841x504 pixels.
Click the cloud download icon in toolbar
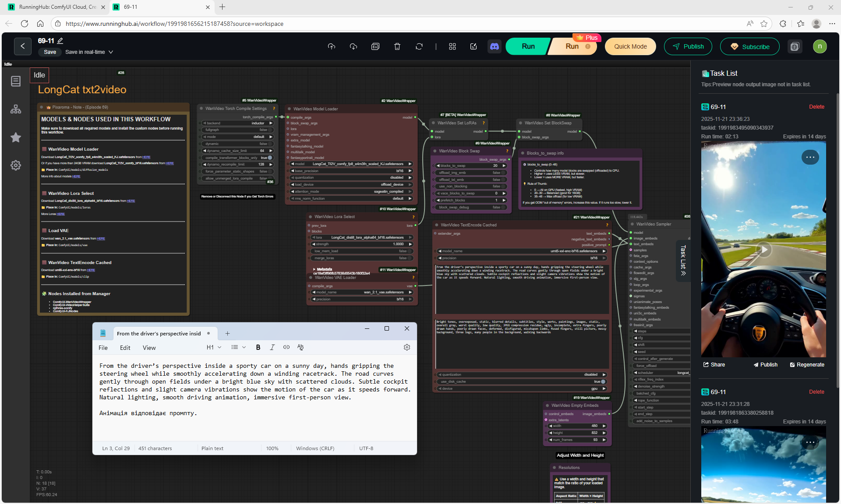353,46
